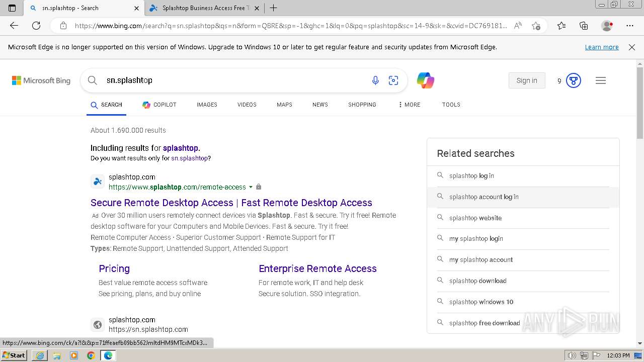Click the Microsoft Bing logo

(x=41, y=80)
